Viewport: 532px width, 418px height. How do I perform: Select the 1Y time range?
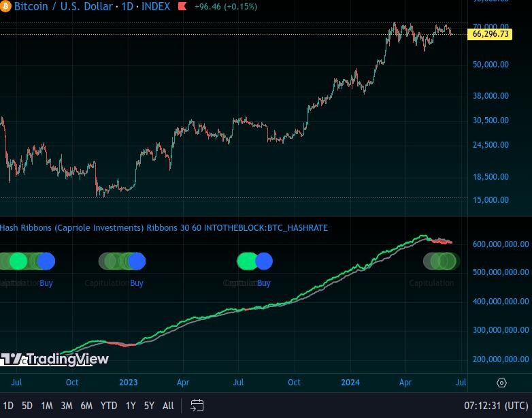click(x=131, y=406)
